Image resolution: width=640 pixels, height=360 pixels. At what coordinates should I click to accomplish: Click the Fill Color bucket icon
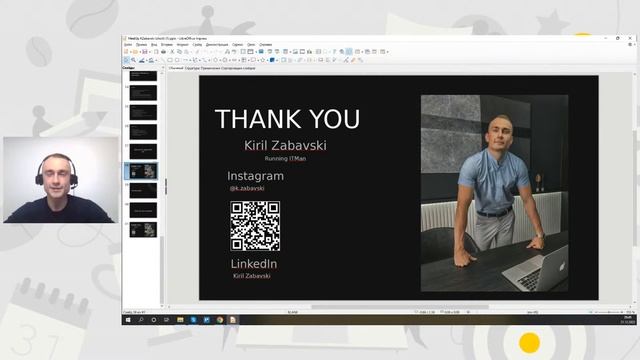pos(151,60)
